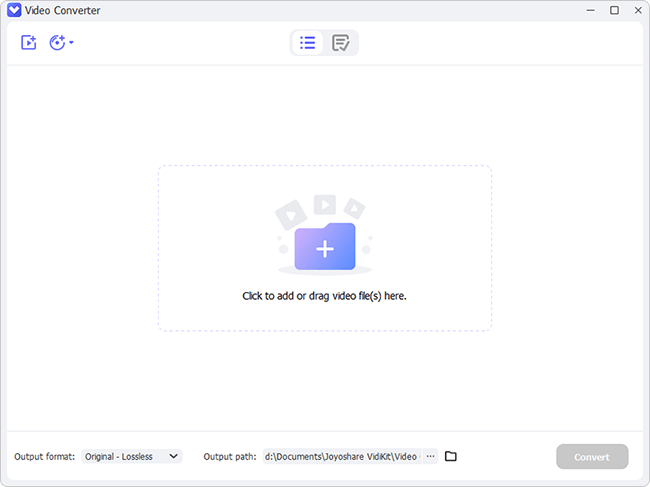Switch to the converting list tab
The image size is (650, 487).
[x=308, y=43]
